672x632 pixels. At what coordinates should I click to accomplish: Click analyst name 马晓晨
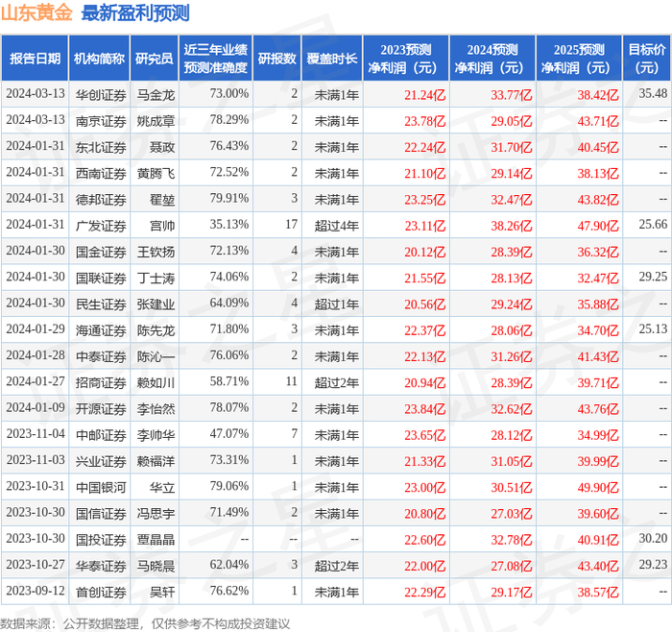click(x=156, y=566)
